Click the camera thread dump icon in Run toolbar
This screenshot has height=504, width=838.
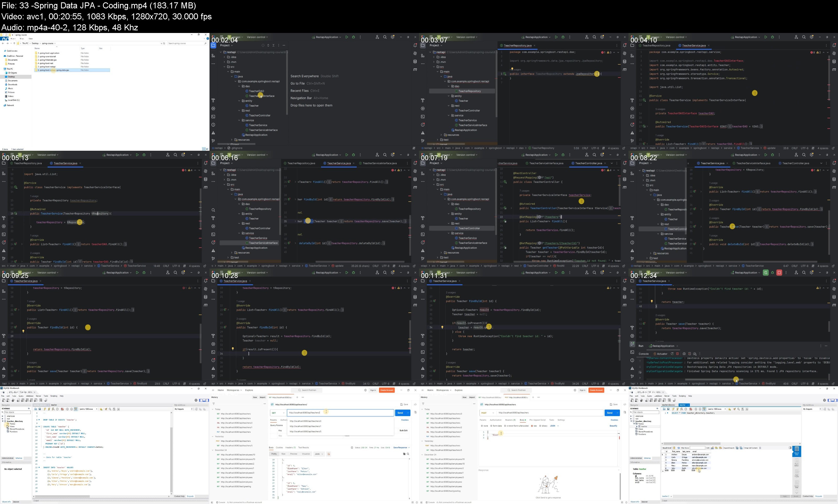[x=684, y=354]
